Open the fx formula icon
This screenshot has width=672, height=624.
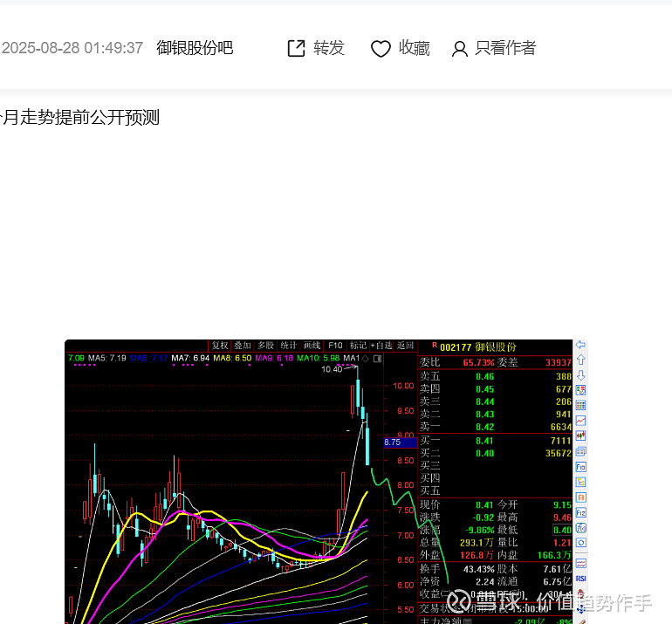click(x=580, y=528)
